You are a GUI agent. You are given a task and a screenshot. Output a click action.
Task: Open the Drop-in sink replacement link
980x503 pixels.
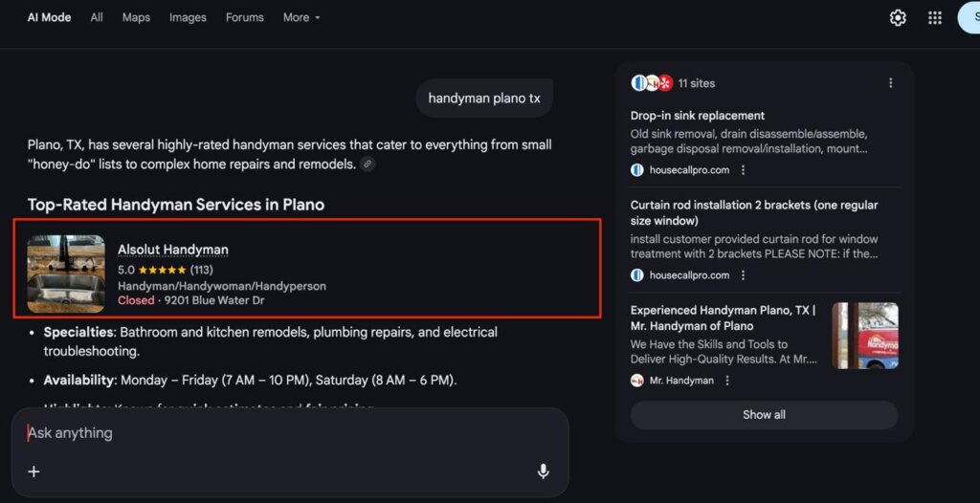[x=698, y=116]
